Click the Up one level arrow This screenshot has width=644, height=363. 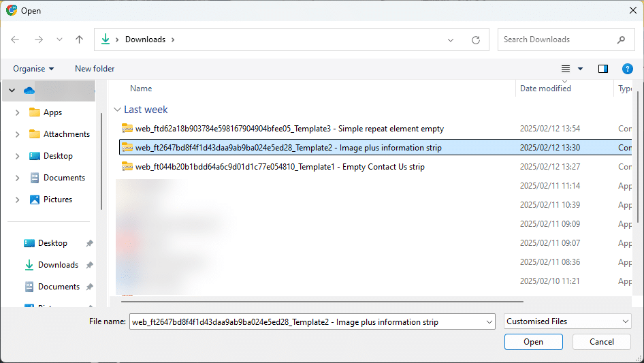[x=79, y=40]
